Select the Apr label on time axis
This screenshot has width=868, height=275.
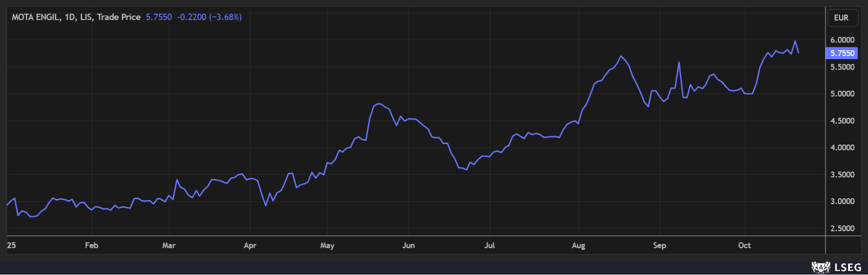(250, 245)
